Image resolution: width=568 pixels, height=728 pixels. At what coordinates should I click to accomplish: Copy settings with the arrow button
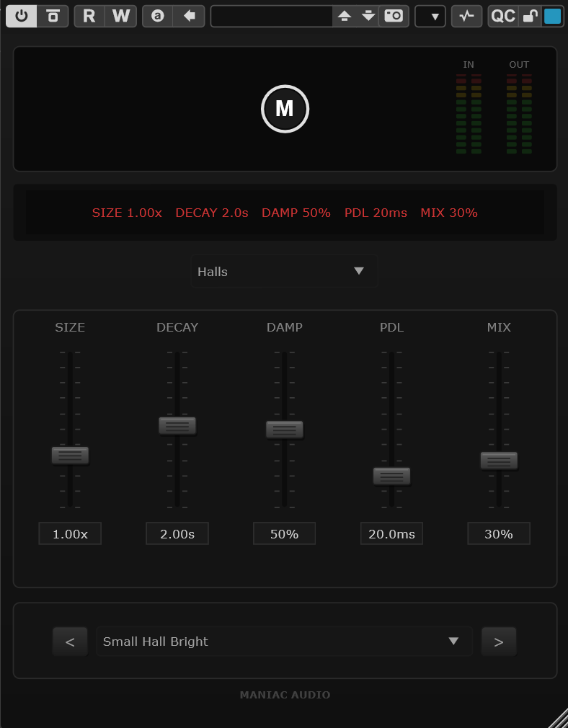coord(189,17)
